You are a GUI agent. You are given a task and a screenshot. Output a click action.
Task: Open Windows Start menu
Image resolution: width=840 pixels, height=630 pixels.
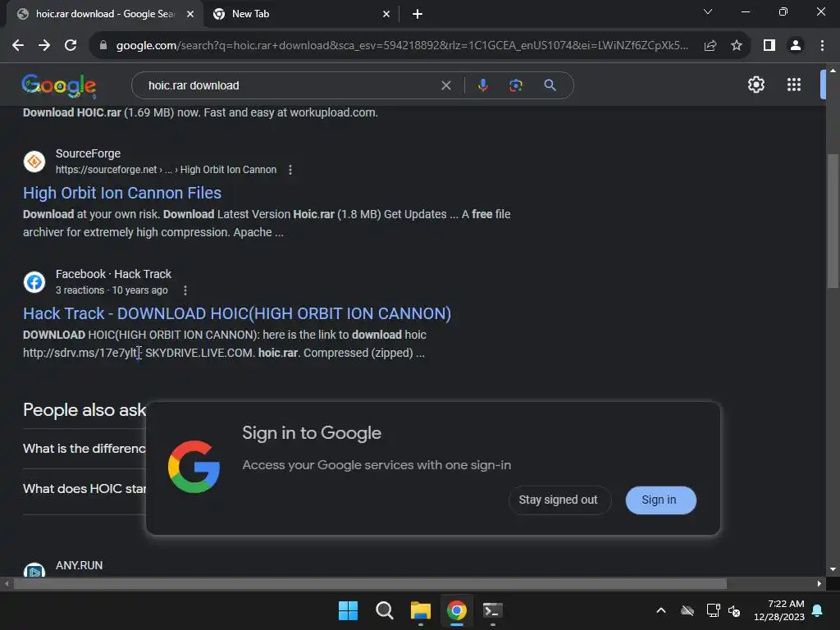coord(348,610)
